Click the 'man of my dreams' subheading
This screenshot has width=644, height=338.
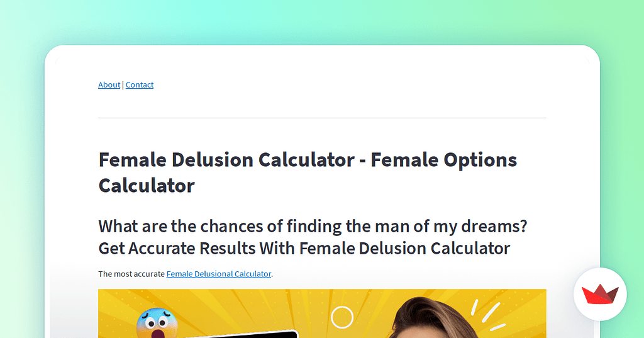click(313, 226)
